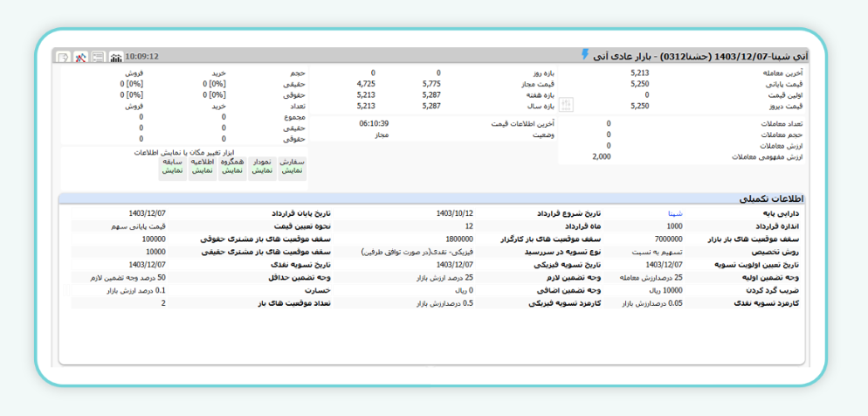Screen dimensions: 868x416
Task: Click the بازه سال label
Action: coord(541,106)
